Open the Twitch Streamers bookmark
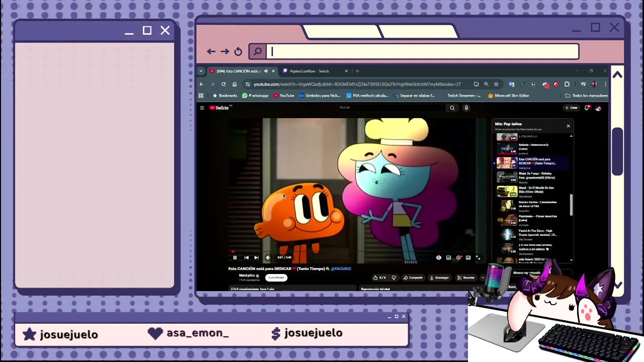The width and height of the screenshot is (644, 362). 460,96
